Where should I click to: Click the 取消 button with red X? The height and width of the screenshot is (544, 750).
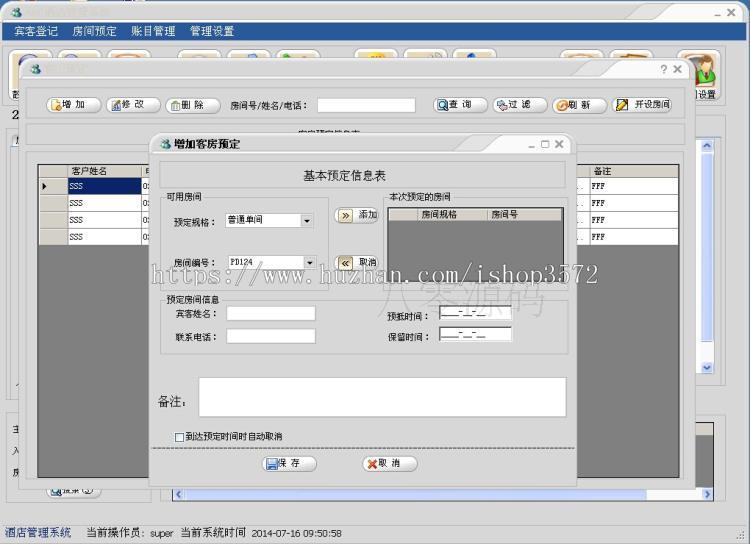coord(390,464)
